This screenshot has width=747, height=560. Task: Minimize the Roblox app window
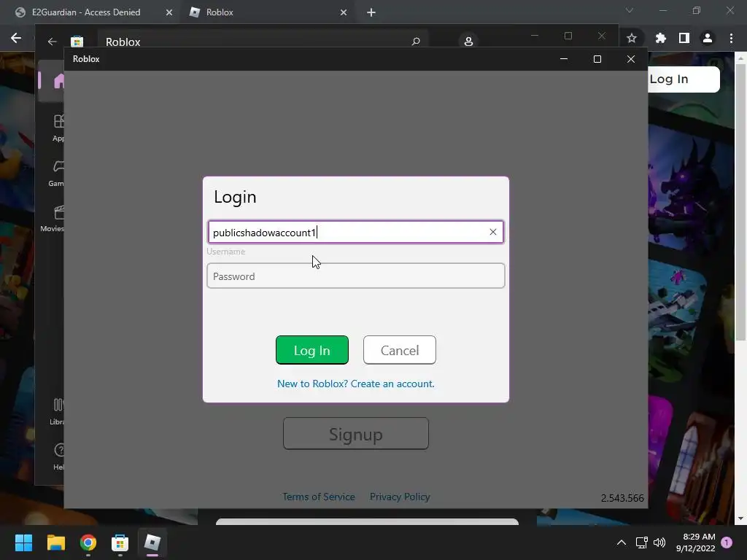click(564, 59)
